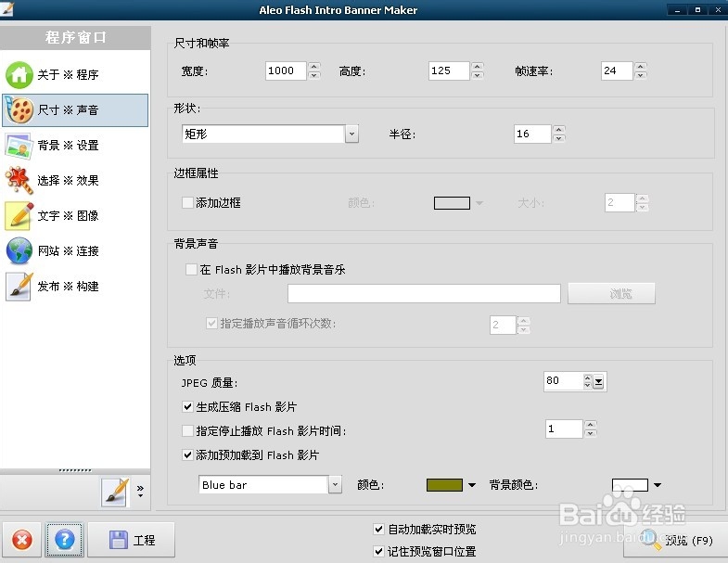Minimize the Aleo Flash Intro Banner Maker window
728x563 pixels.
tap(677, 10)
